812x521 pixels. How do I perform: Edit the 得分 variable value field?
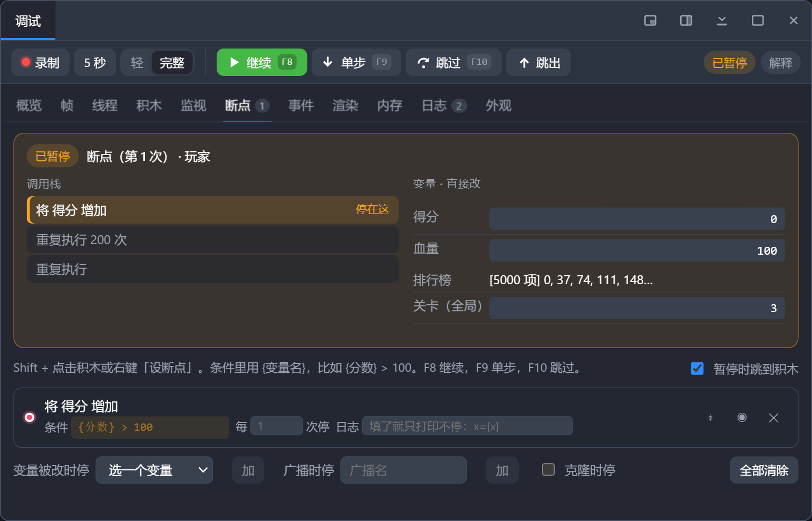(637, 218)
